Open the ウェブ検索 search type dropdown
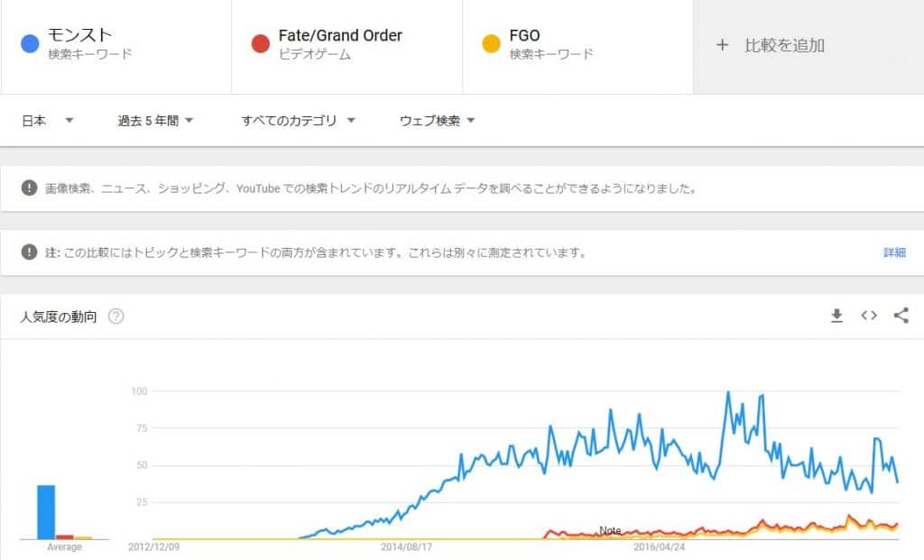This screenshot has width=924, height=560. click(437, 121)
